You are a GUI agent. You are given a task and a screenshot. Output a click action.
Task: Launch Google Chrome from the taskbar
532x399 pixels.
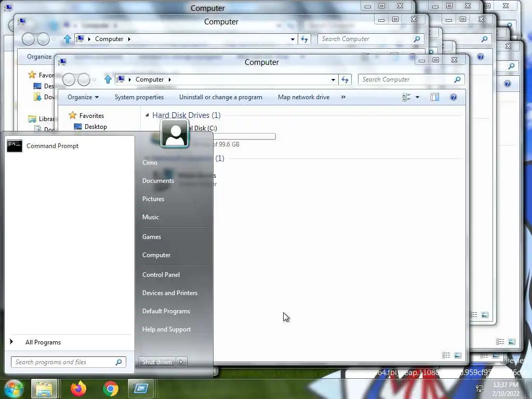(x=111, y=389)
